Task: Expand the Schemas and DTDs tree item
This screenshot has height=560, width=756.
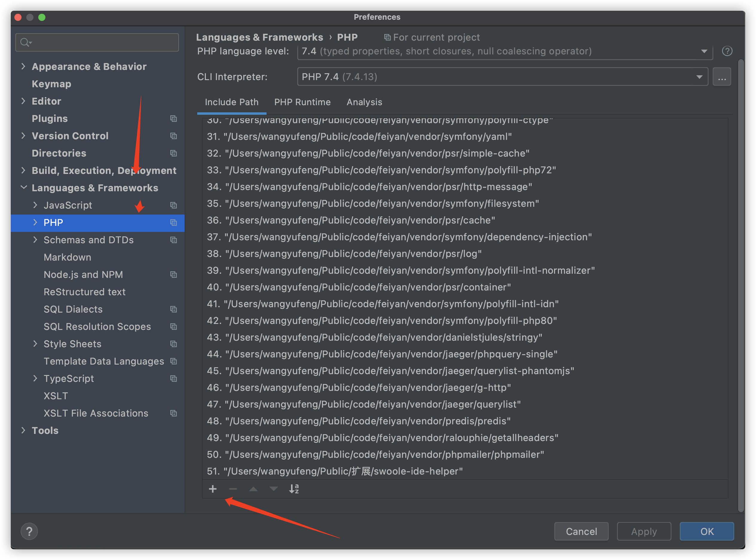Action: (x=33, y=239)
